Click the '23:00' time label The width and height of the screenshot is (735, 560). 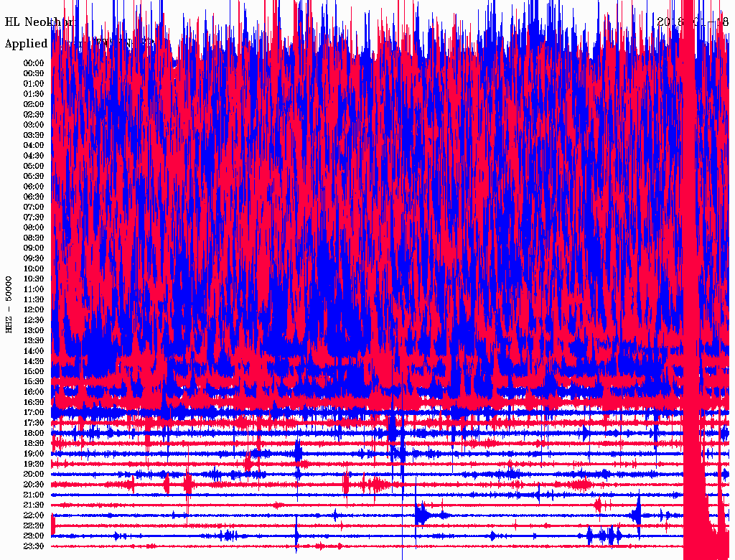pos(34,536)
